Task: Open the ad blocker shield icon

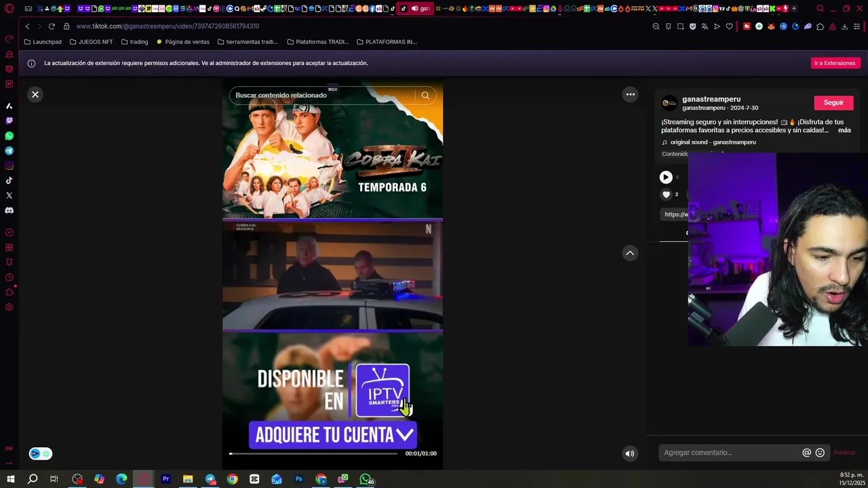Action: [x=692, y=26]
